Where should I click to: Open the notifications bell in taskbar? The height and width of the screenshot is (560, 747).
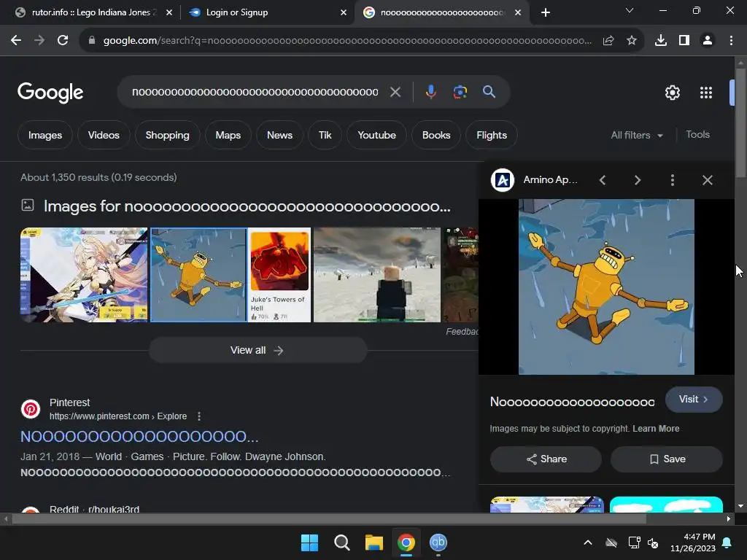click(727, 542)
